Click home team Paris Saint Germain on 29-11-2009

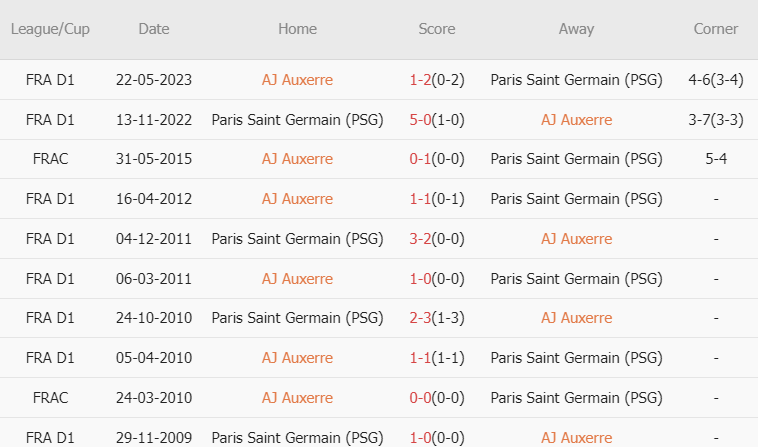297,438
